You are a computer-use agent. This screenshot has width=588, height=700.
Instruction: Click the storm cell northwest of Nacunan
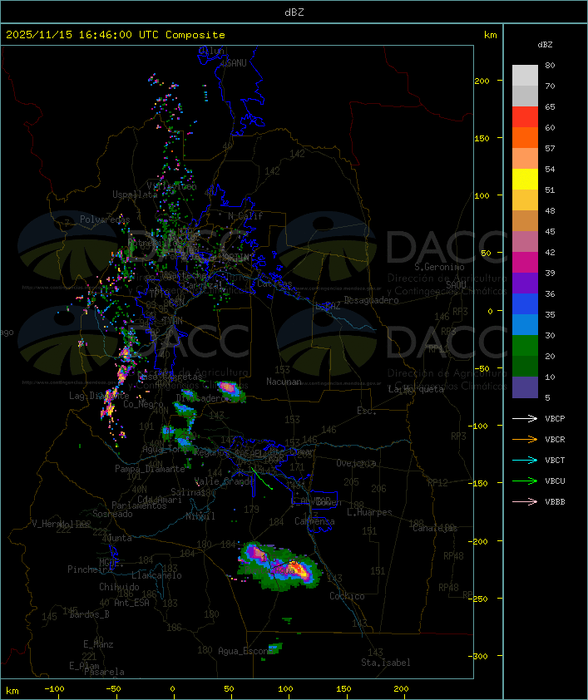230,390
